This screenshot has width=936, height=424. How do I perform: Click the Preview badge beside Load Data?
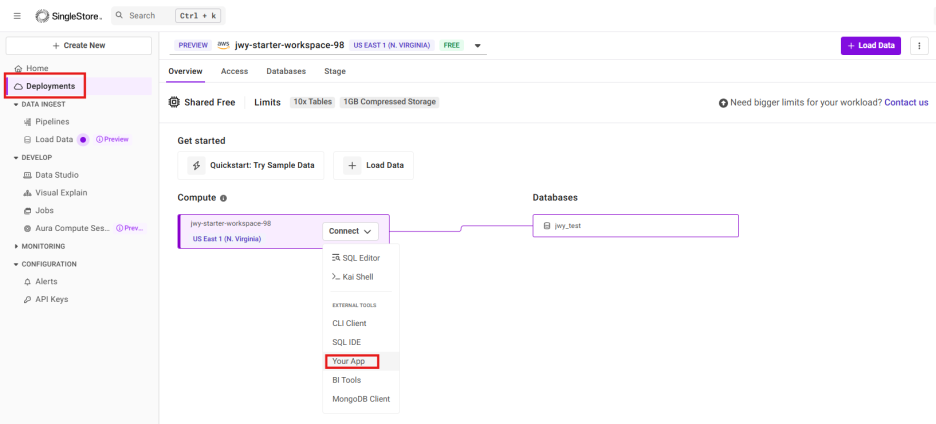click(x=112, y=139)
